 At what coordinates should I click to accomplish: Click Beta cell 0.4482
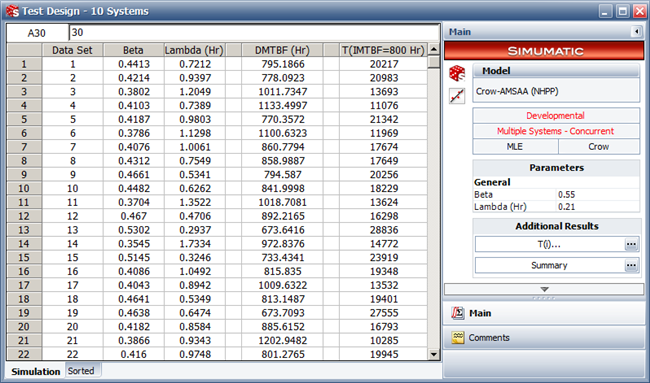point(133,189)
